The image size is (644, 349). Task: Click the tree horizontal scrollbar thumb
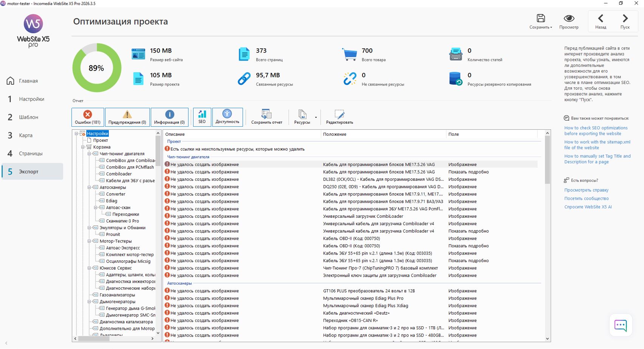click(94, 339)
